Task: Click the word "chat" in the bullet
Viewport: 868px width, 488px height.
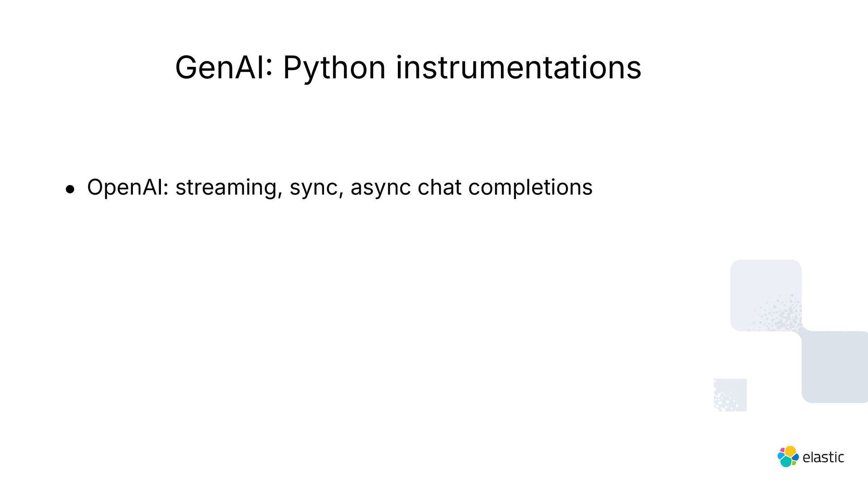Action: pos(439,187)
